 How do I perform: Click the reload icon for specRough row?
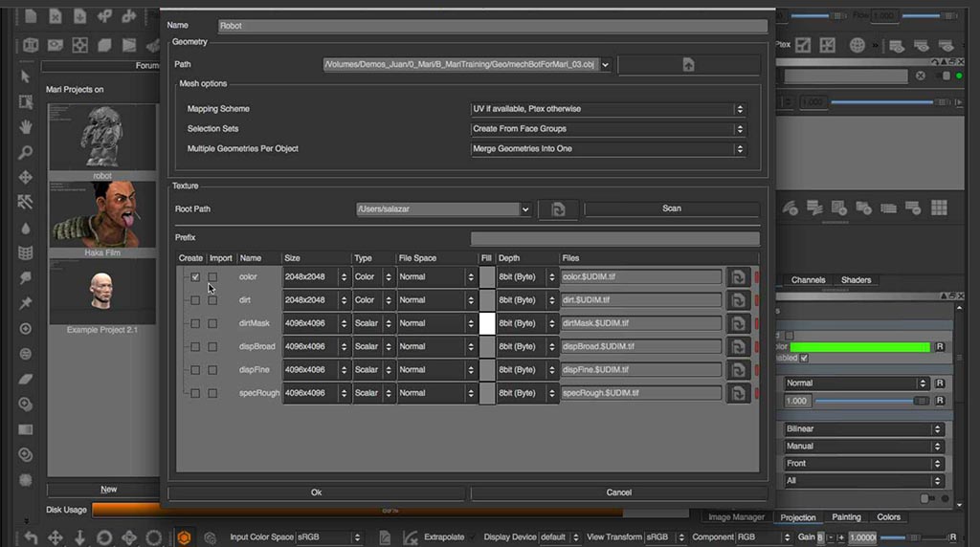tap(738, 393)
